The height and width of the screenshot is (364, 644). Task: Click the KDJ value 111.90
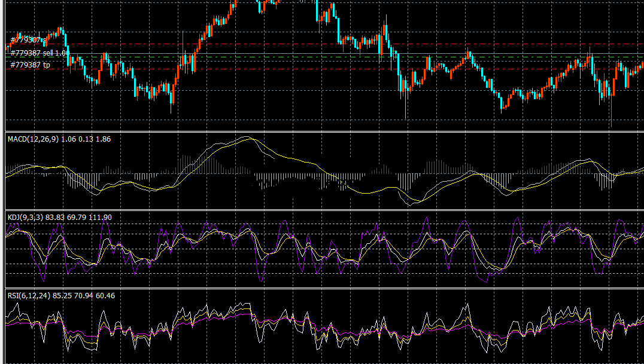[99, 217]
